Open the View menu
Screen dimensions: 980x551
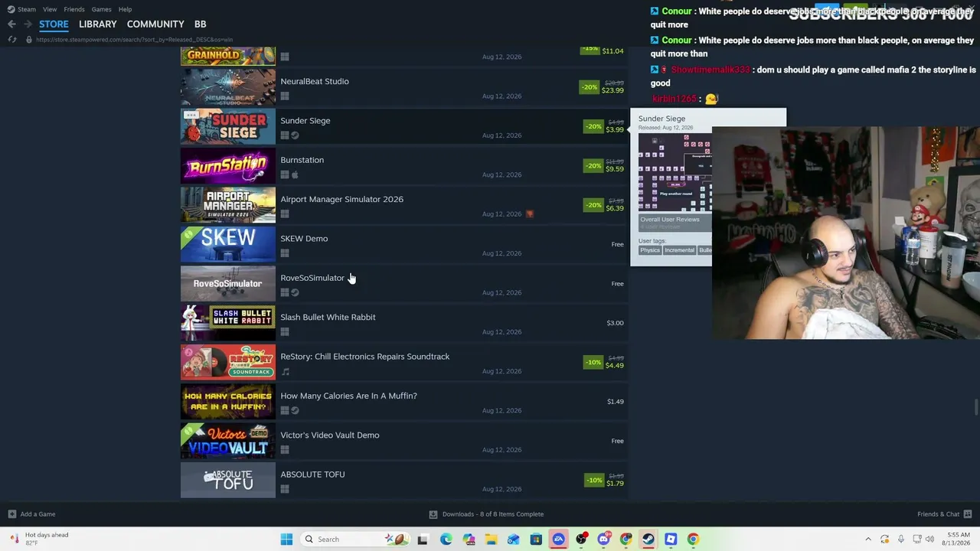click(50, 9)
